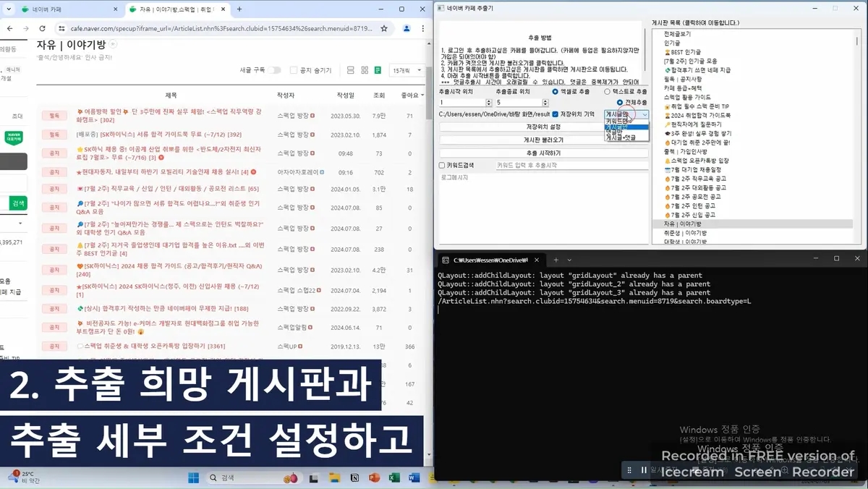Choose 키워드만 option in dropdown list
Image resolution: width=868 pixels, height=489 pixels.
coord(626,121)
